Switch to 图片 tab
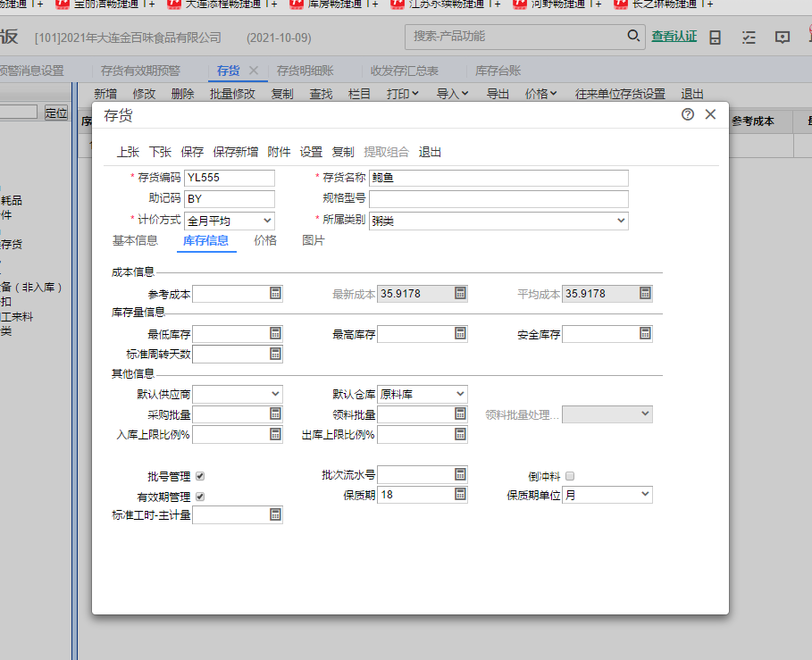 tap(314, 241)
